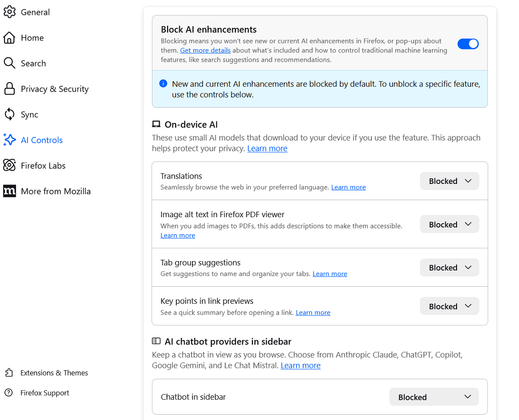Open the Chatbot in sidebar dropdown

pyautogui.click(x=434, y=397)
